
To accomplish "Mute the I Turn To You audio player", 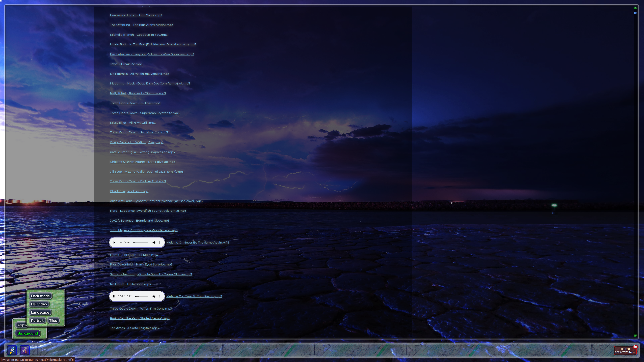I will pyautogui.click(x=154, y=296).
